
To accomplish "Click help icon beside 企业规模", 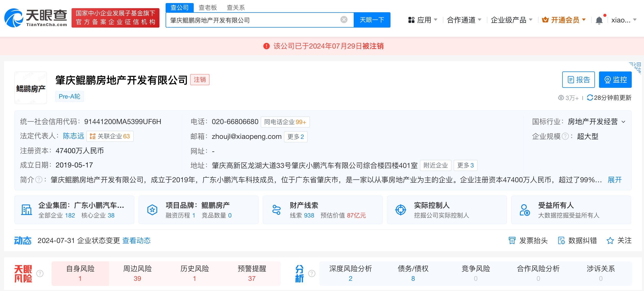I will pyautogui.click(x=566, y=136).
